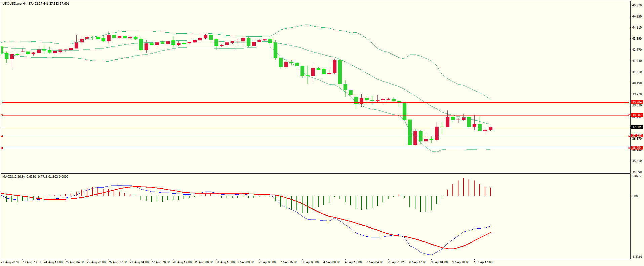Screen dimensions: 644x266
Task: Click the 35.410 price axis value
Action: tap(637, 161)
